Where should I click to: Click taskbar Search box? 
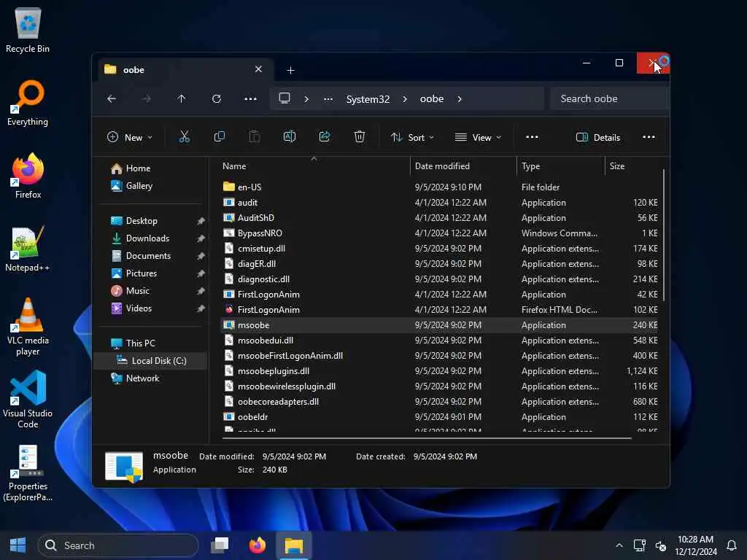click(118, 545)
